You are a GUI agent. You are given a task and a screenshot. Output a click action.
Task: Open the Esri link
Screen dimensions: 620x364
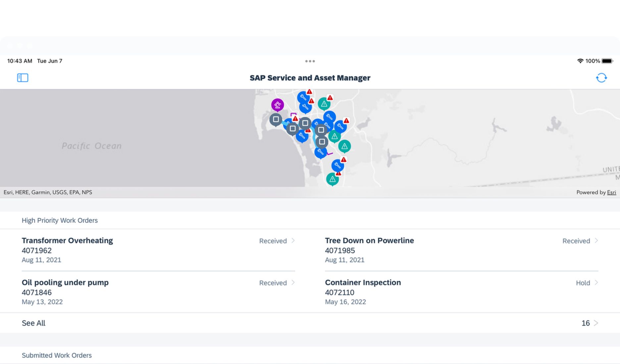pyautogui.click(x=611, y=192)
